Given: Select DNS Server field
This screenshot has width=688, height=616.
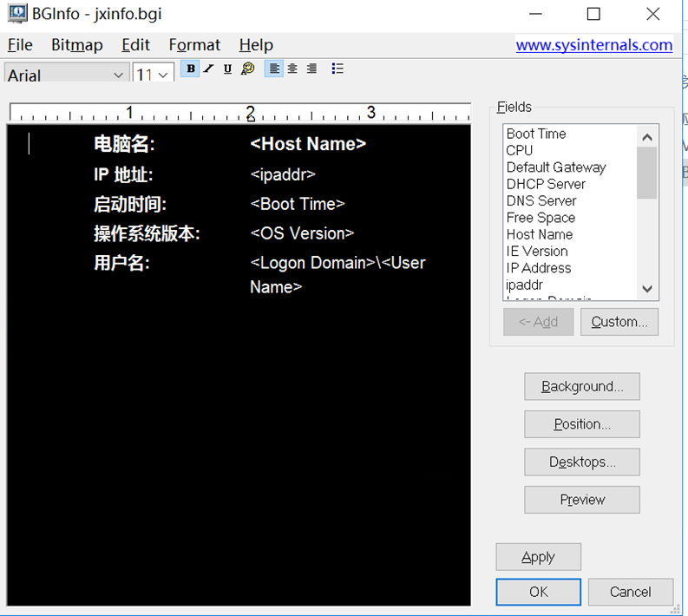Looking at the screenshot, I should click(541, 200).
